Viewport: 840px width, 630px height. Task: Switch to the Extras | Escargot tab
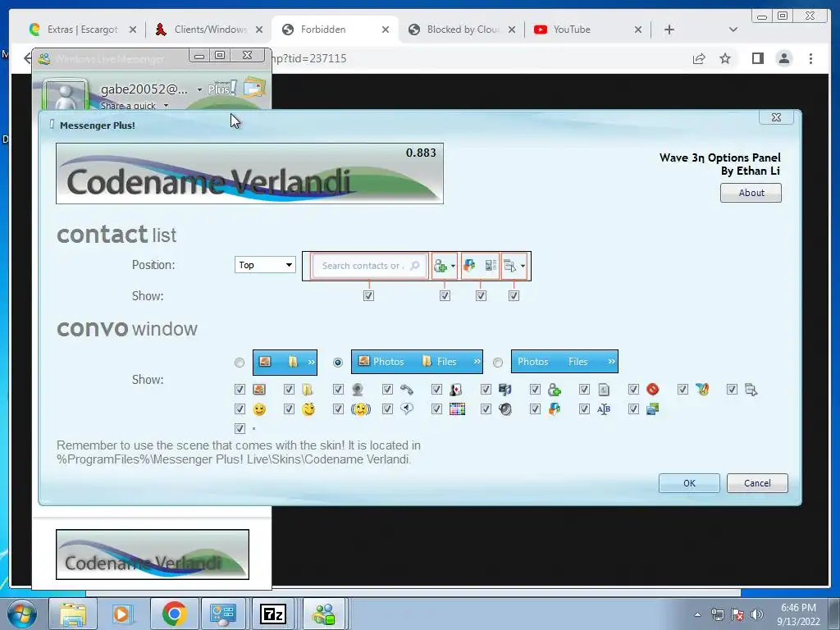coord(82,30)
